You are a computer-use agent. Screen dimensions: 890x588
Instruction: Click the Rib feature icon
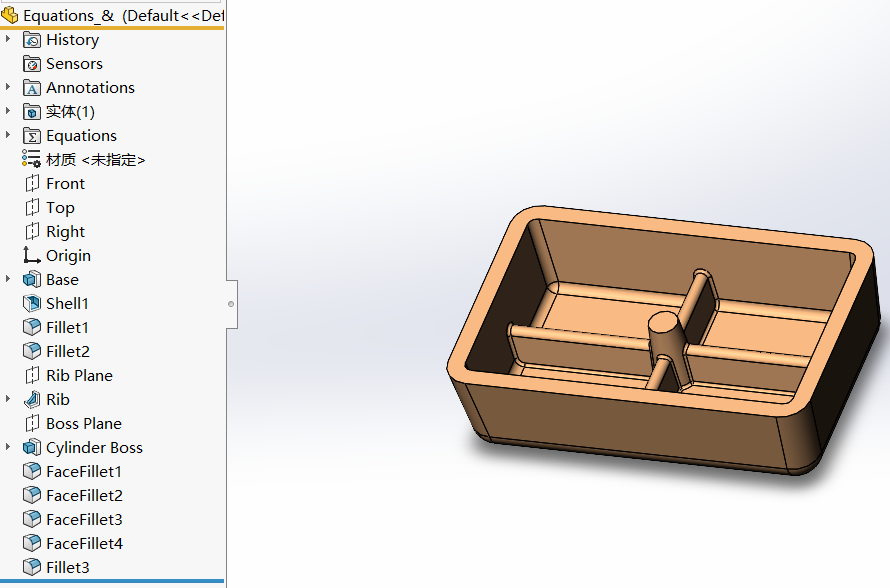click(x=32, y=400)
